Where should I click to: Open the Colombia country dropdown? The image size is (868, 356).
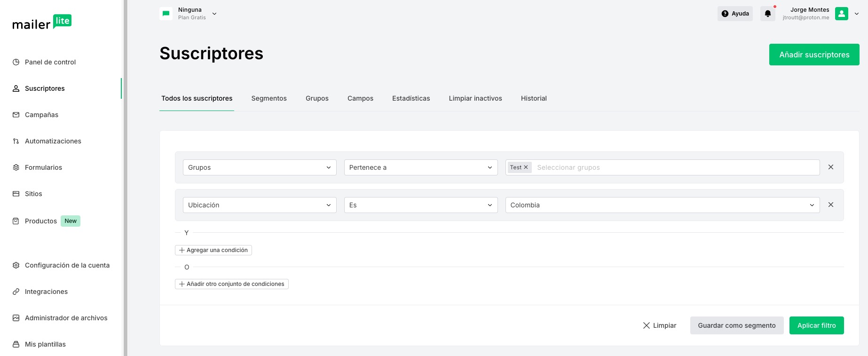(663, 205)
